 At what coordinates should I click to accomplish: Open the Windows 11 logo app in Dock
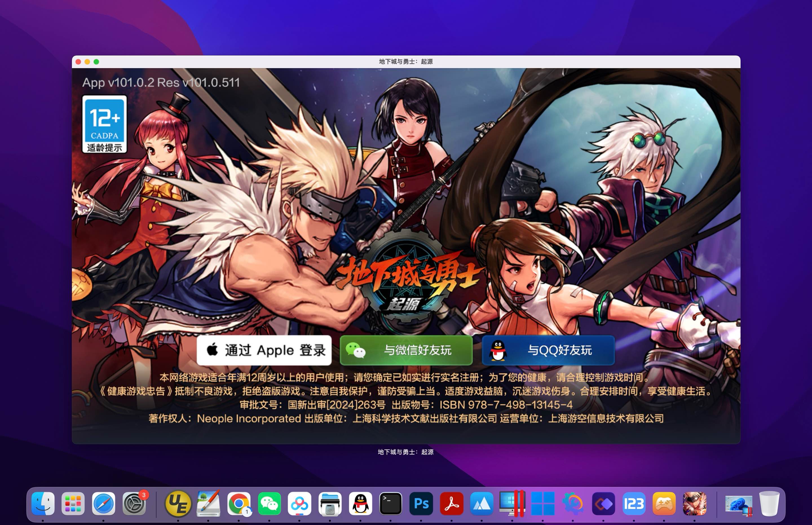pos(543,504)
